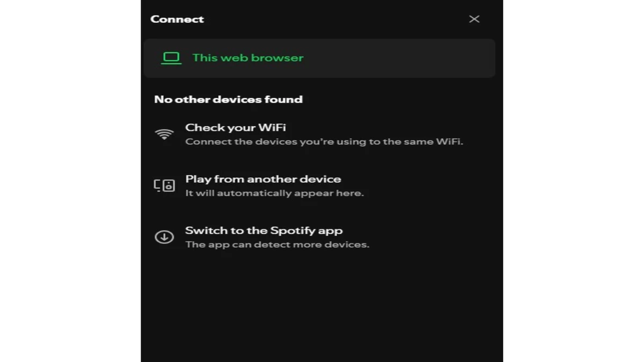
Task: Click the WiFi signal icon
Action: (164, 134)
